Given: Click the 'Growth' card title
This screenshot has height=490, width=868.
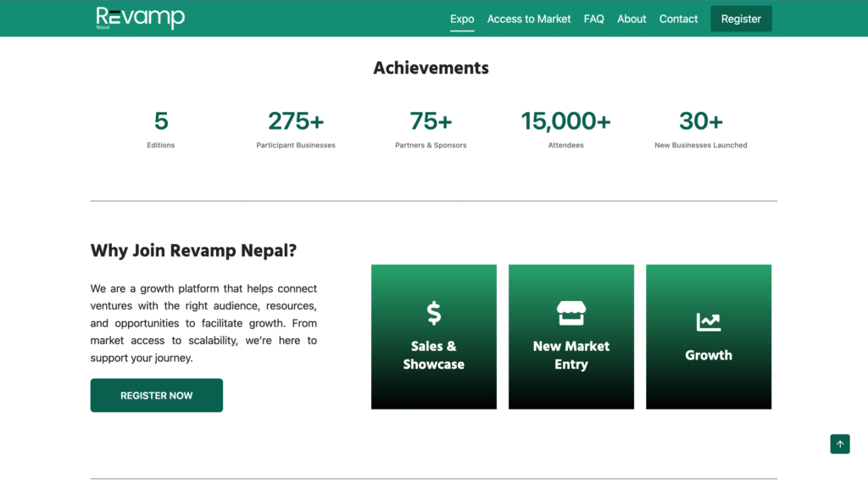Looking at the screenshot, I should tap(709, 355).
